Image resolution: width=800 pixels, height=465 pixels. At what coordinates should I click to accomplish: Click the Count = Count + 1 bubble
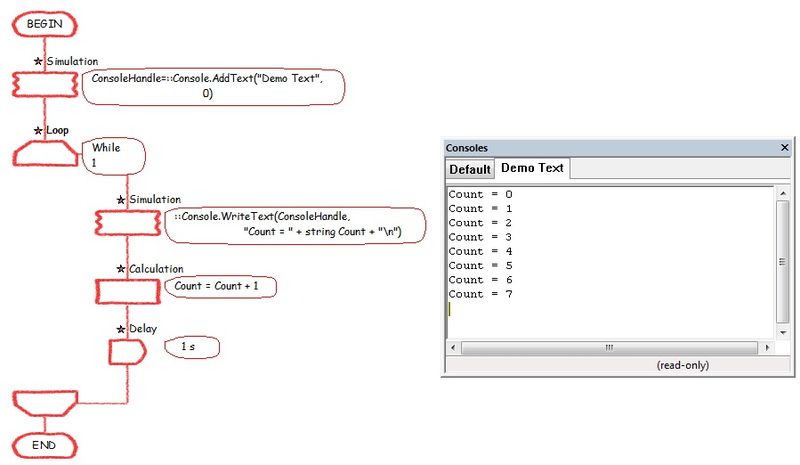pos(220,286)
